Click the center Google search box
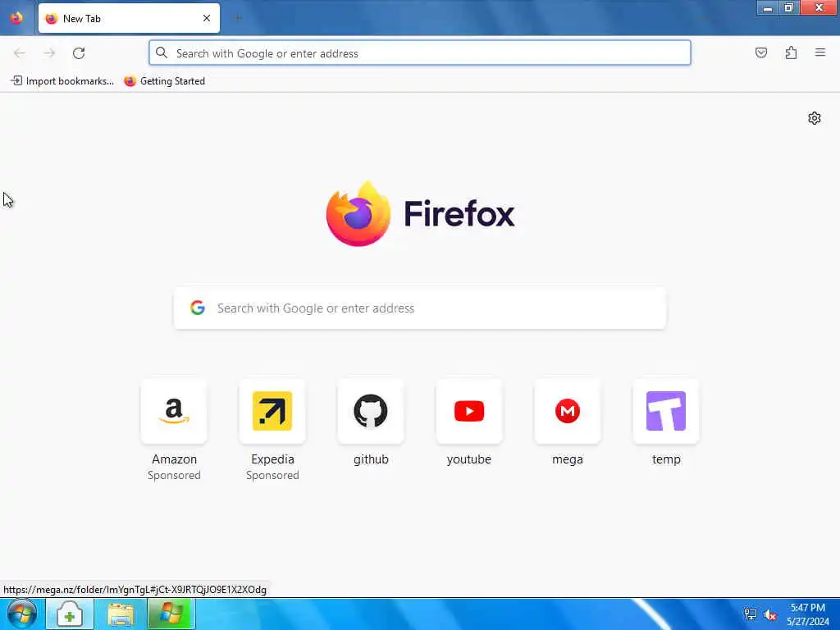 (x=420, y=308)
